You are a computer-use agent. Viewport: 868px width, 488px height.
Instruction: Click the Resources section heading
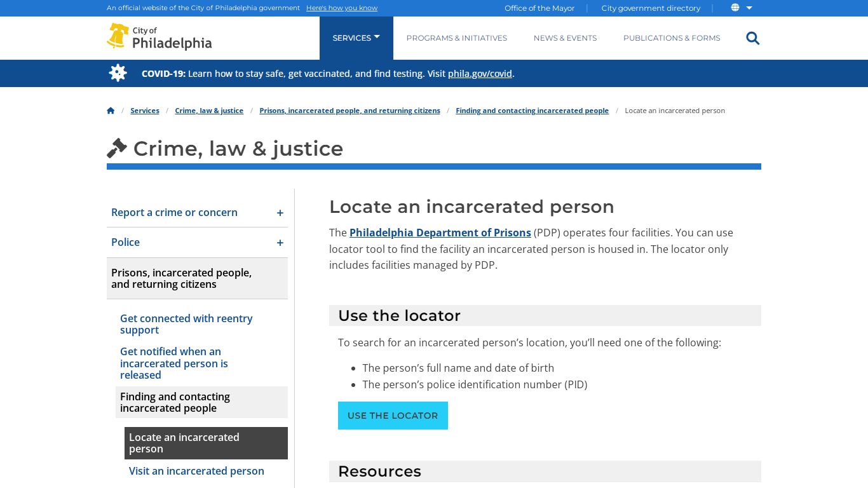coord(379,471)
